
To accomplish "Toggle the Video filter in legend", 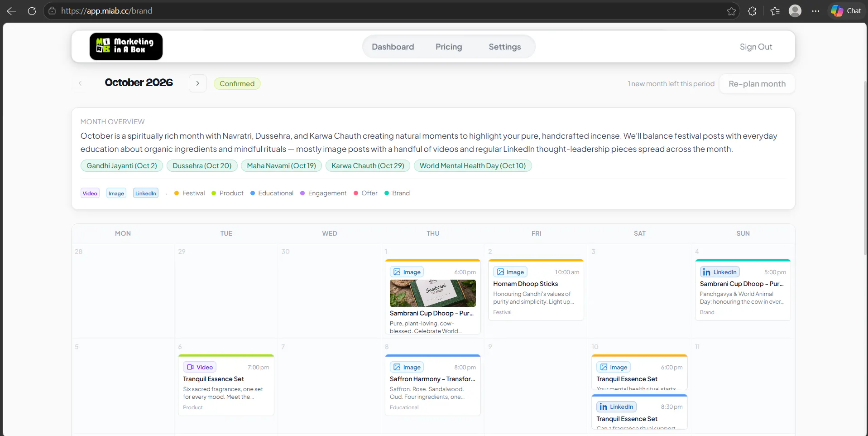I will coord(90,193).
